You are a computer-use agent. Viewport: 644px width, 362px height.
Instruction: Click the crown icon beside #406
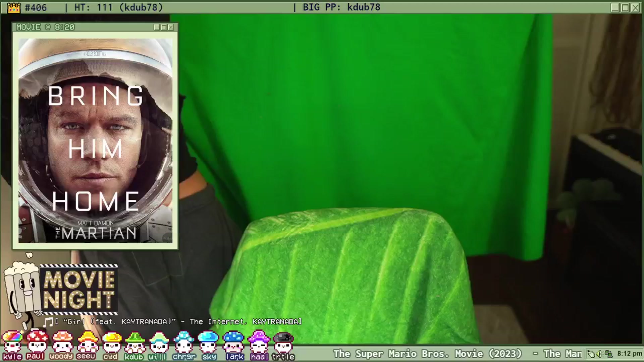tap(14, 7)
